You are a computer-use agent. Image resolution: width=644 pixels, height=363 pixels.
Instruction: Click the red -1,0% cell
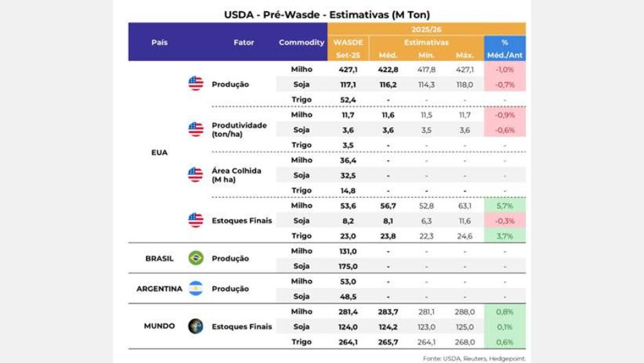coord(505,70)
